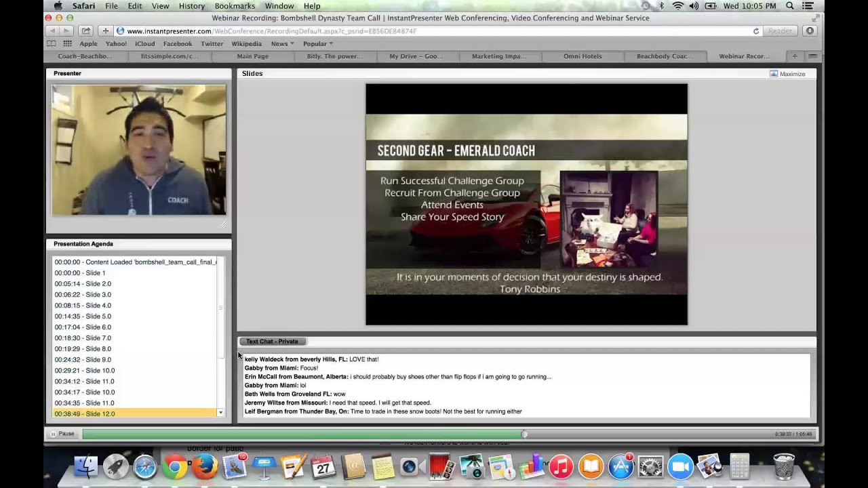Open a new tab with plus button
Image resolution: width=868 pixels, height=488 pixels.
[x=795, y=56]
